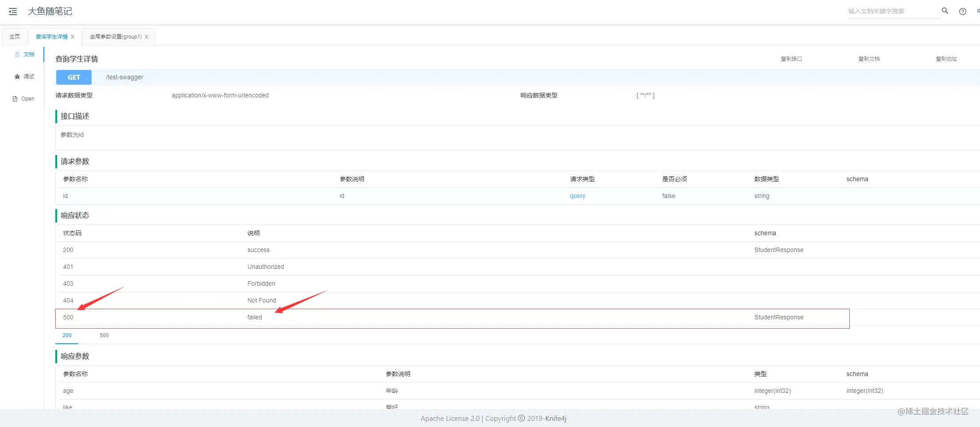Click the integer(int32) type cell
Viewport: 980px width, 427px height.
[x=772, y=391]
